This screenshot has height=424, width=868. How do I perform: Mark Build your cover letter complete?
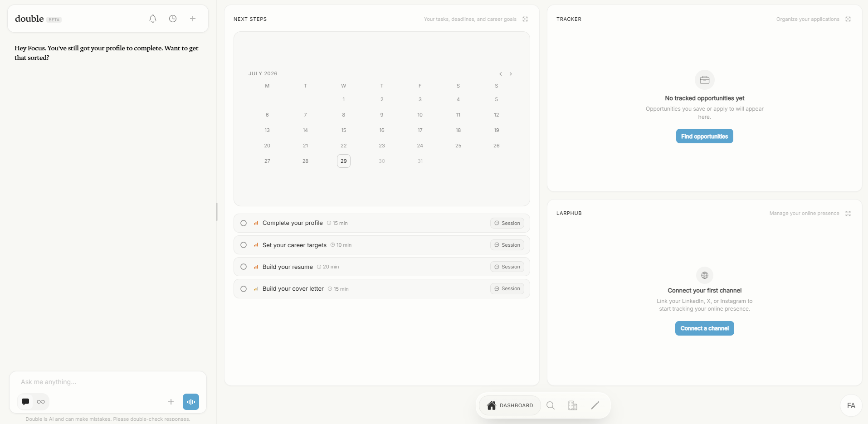pos(244,289)
